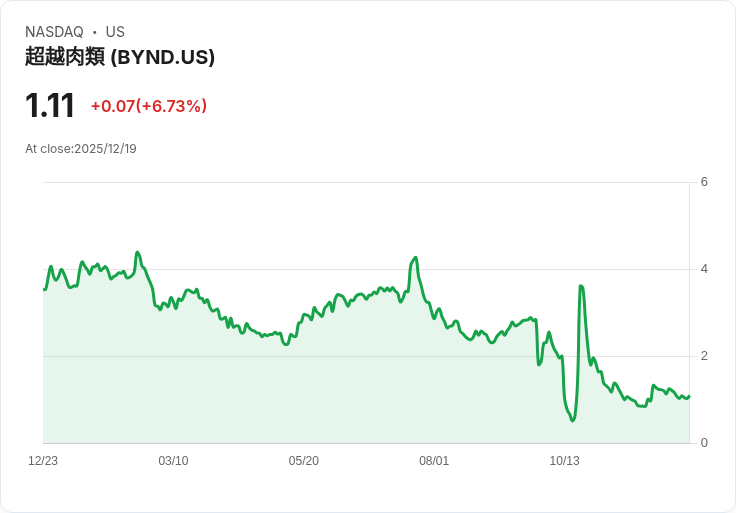Click the October price spike peak

coord(581,286)
